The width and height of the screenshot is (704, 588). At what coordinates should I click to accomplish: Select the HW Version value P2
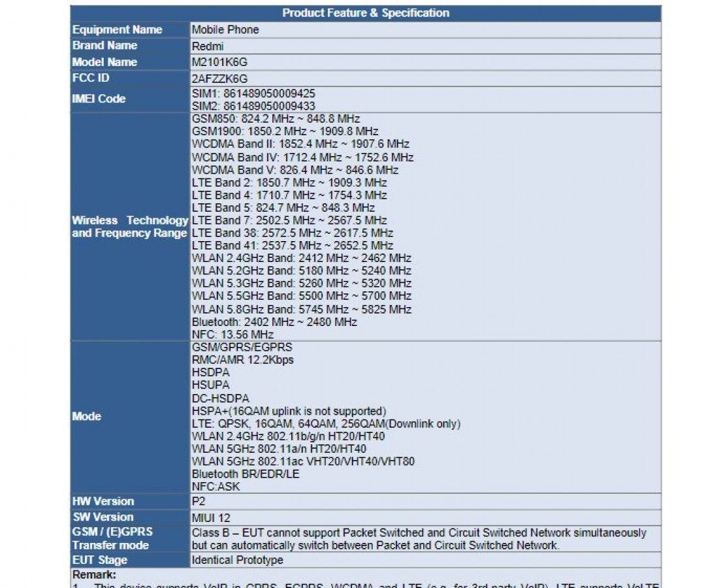pyautogui.click(x=199, y=502)
